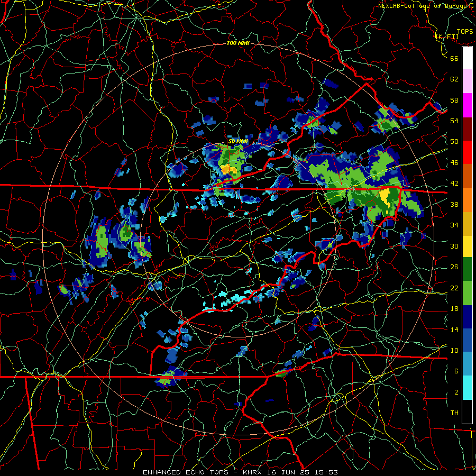Click the gold legend swatch

[467, 224]
